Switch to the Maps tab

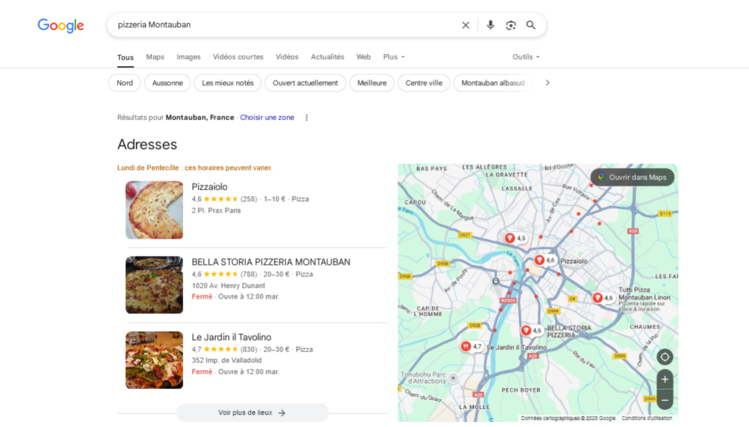(x=155, y=57)
